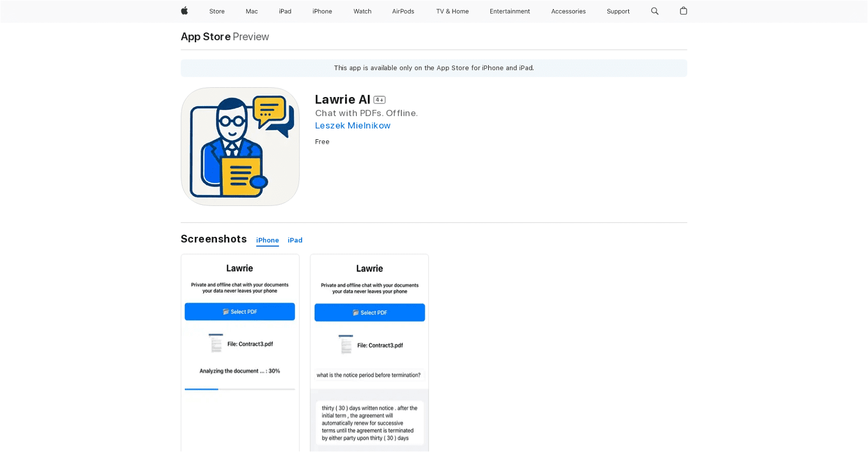868x452 pixels.
Task: View second screenshot with notice period question
Action: point(369,352)
